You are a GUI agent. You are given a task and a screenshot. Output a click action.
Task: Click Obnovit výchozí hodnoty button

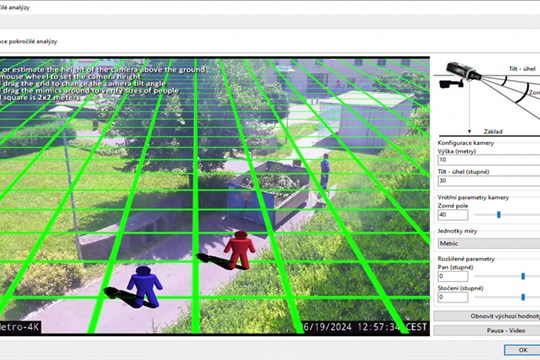coord(487,316)
